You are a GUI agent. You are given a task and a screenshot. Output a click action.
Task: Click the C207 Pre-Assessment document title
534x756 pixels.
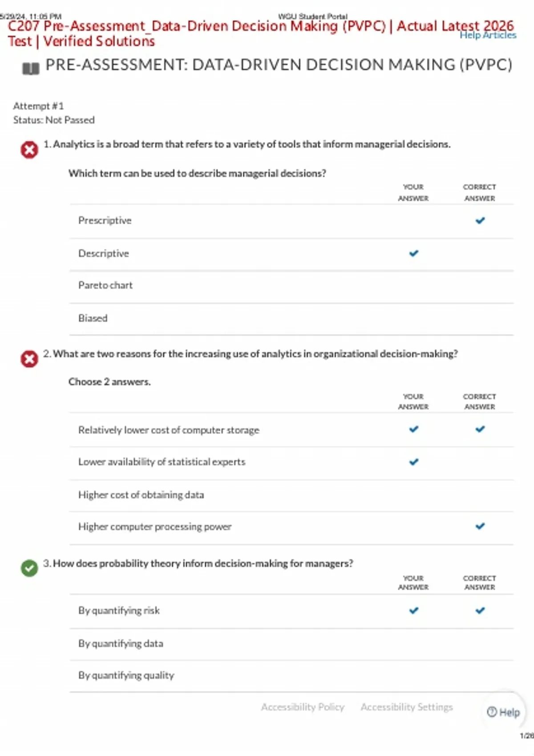tap(260, 33)
